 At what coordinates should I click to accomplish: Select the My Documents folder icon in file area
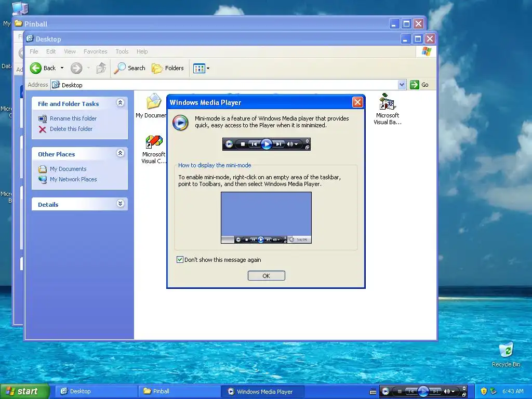[154, 101]
